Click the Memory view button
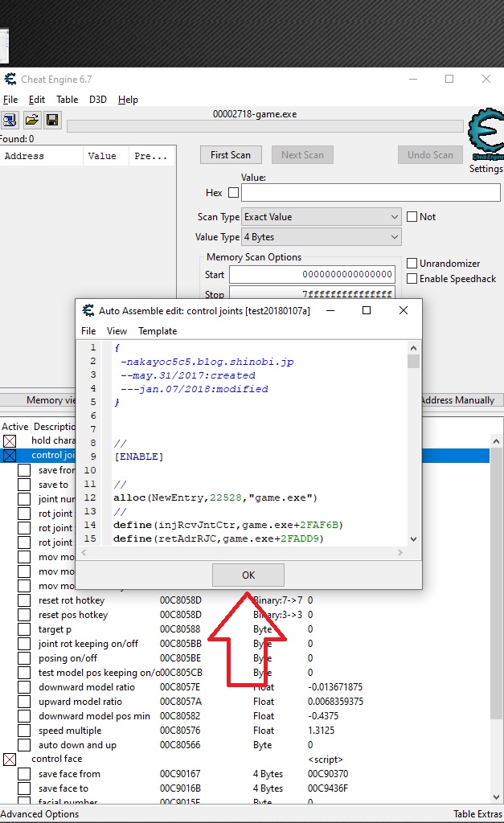Screen dimensions: 504x823 [38, 400]
